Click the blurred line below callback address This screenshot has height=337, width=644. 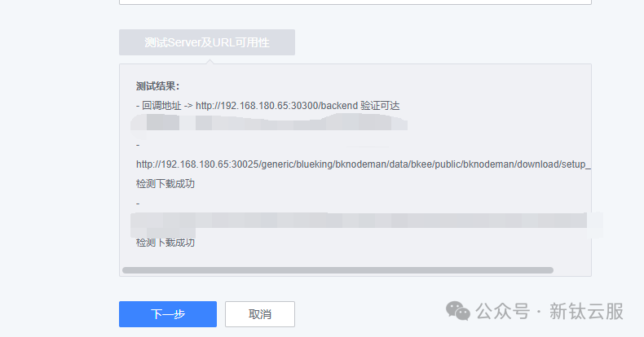click(x=269, y=123)
